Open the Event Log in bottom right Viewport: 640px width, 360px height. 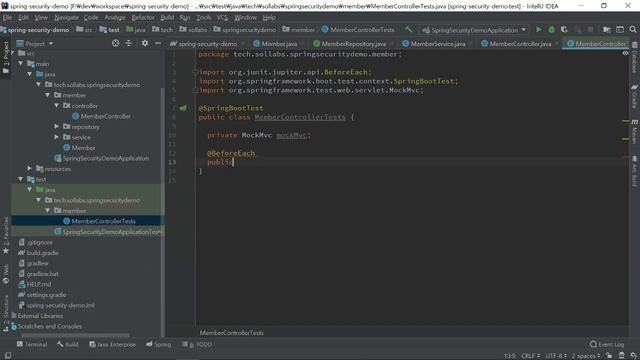pyautogui.click(x=607, y=344)
